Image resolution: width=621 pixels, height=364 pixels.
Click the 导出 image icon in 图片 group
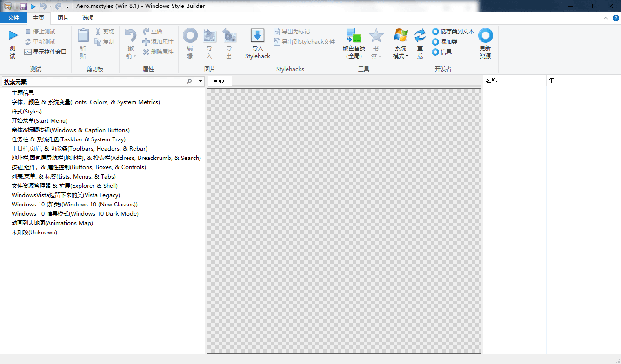(229, 35)
